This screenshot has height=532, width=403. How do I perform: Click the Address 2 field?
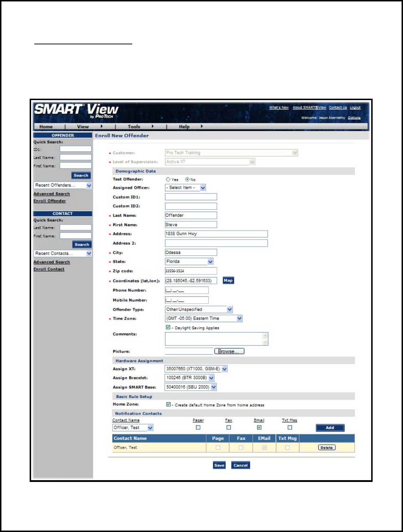[x=216, y=243]
